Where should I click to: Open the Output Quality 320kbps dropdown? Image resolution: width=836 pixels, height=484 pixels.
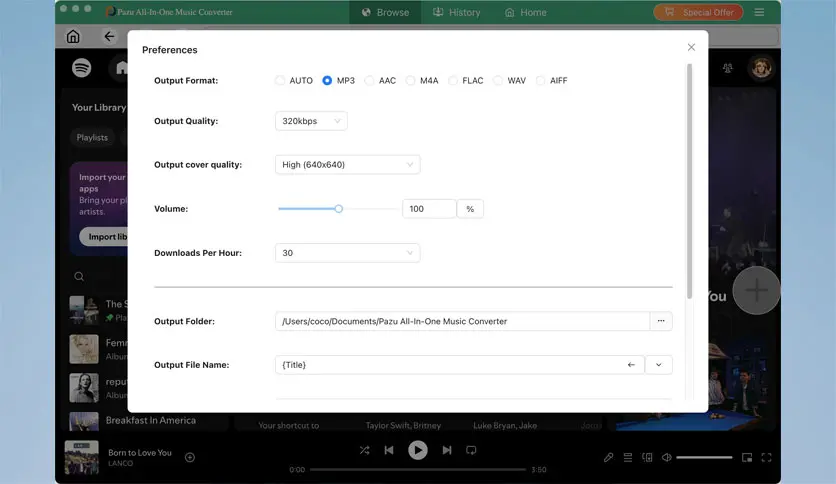311,121
